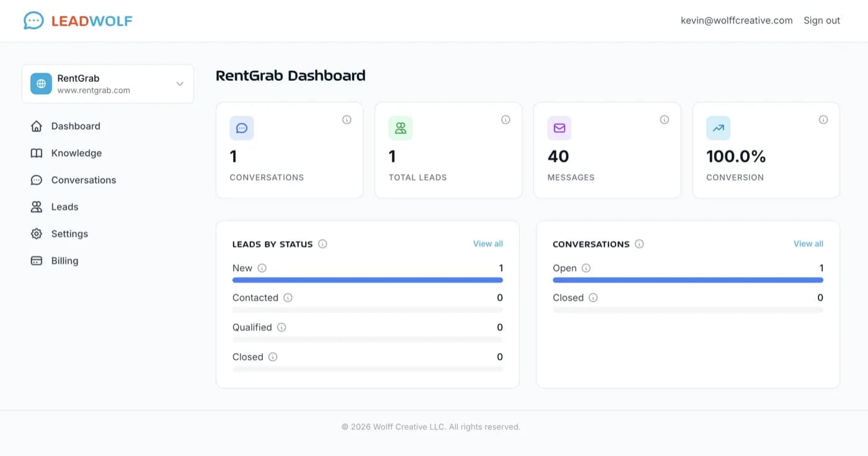Screen dimensions: 868x456
Task: Click the LEADWOLF brand name
Action: (x=92, y=21)
